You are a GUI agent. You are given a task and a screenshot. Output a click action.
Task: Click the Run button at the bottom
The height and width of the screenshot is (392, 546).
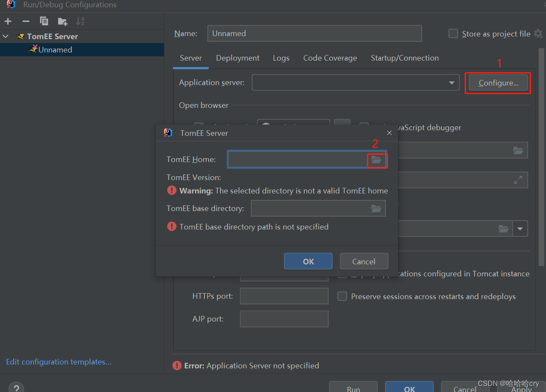click(x=353, y=387)
